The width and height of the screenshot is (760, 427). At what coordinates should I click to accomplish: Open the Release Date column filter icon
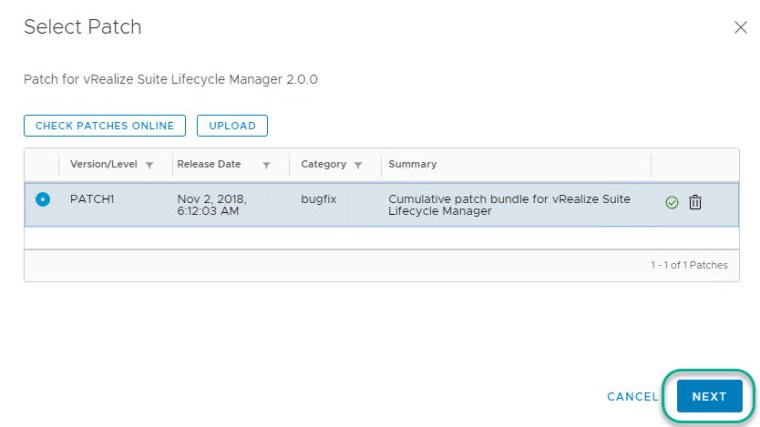(x=266, y=165)
